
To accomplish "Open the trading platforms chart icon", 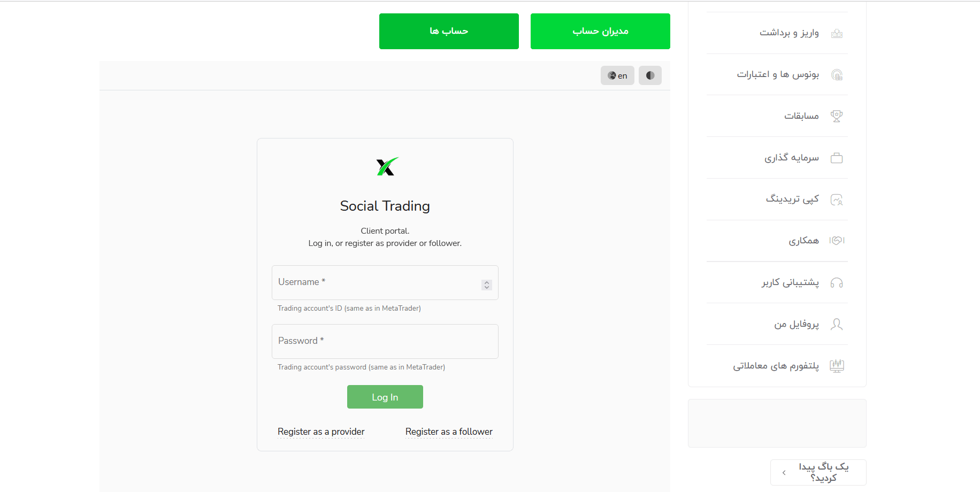I will pos(837,366).
